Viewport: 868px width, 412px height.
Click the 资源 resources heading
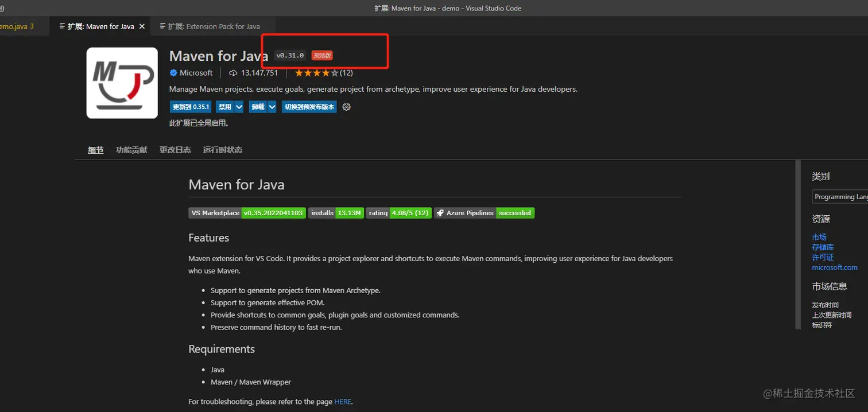[x=821, y=219]
